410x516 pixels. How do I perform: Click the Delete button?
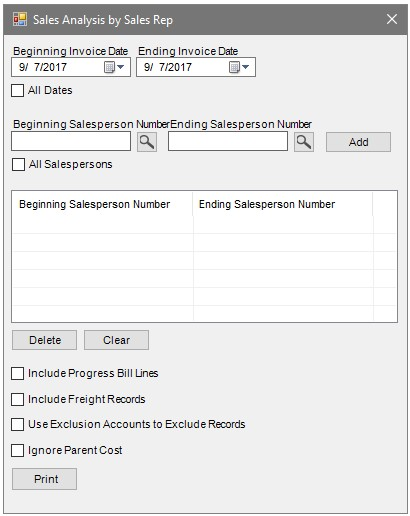pyautogui.click(x=44, y=340)
